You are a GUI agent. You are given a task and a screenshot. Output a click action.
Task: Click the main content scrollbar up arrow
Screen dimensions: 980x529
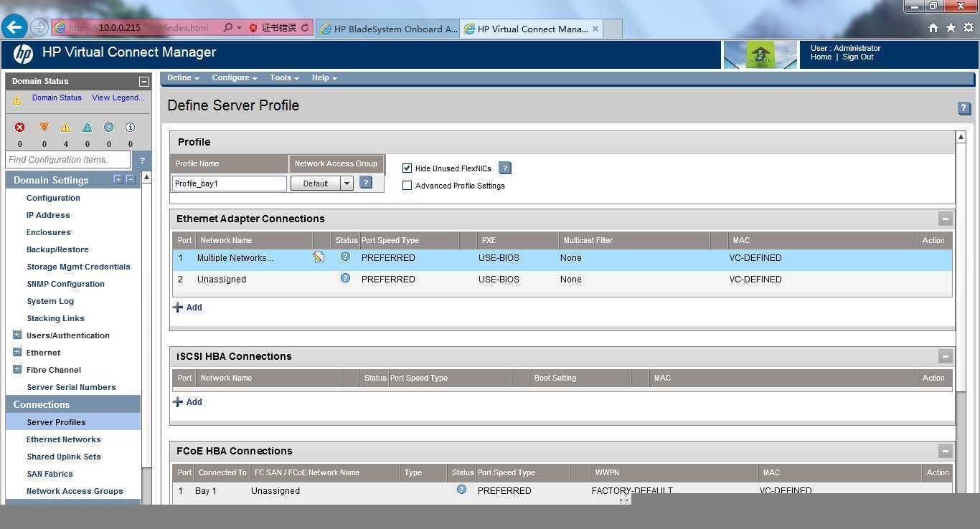tap(961, 136)
